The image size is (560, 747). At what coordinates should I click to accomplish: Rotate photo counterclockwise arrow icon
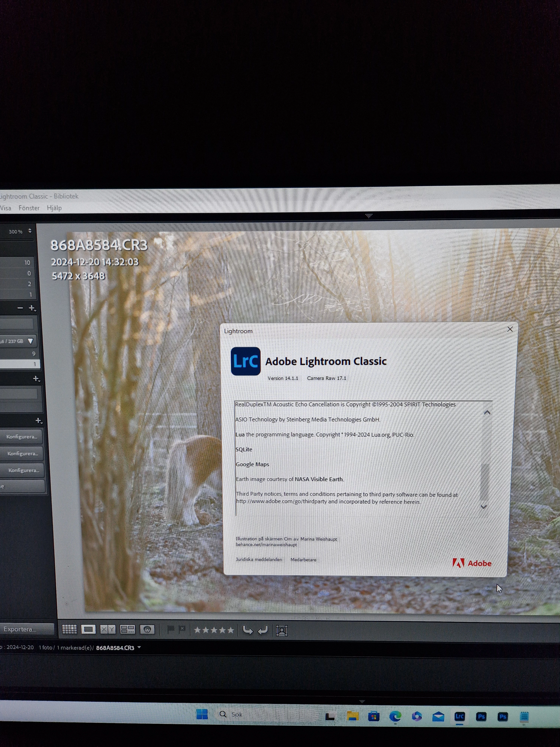(248, 630)
